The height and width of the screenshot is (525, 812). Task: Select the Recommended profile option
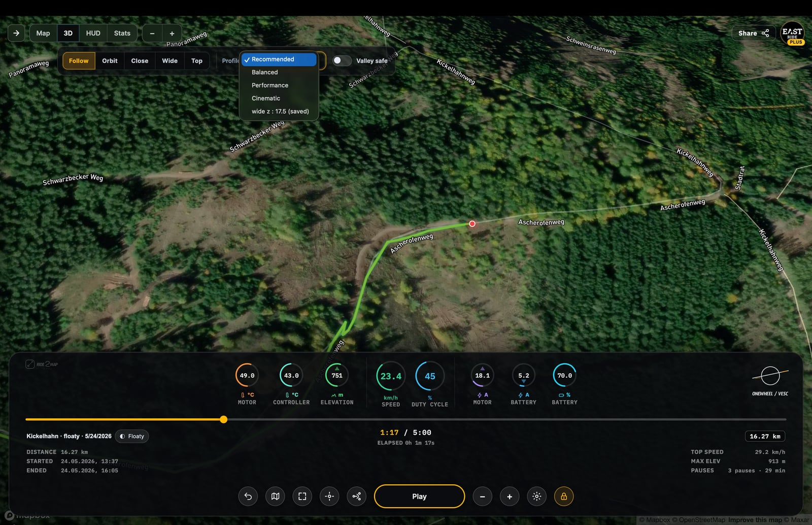279,59
